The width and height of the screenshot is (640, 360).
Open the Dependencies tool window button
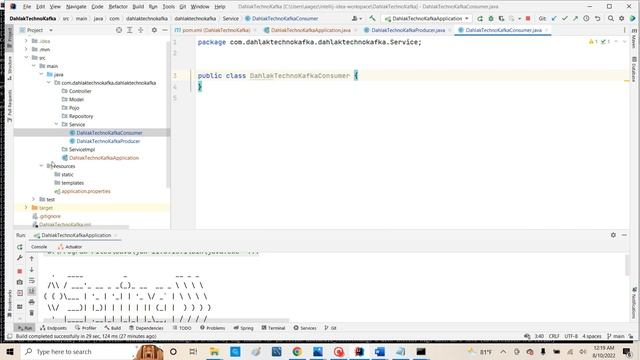tap(146, 328)
